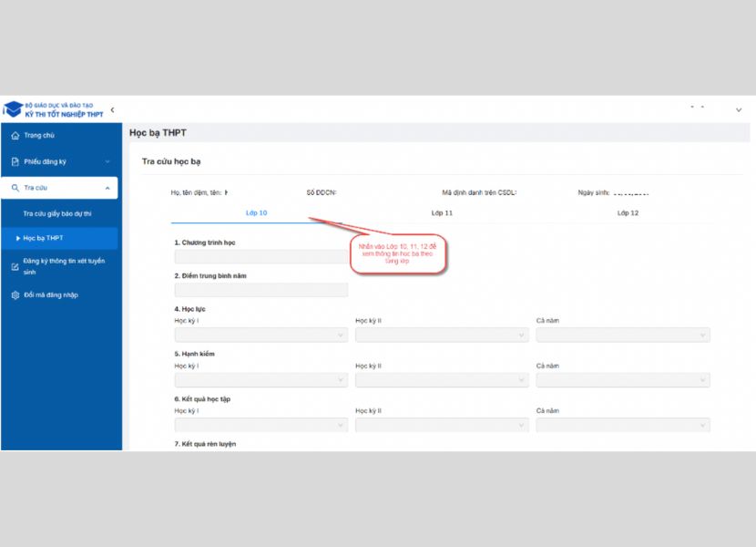Open Học lực Học kỳ I dropdown
The width and height of the screenshot is (756, 547).
261,335
